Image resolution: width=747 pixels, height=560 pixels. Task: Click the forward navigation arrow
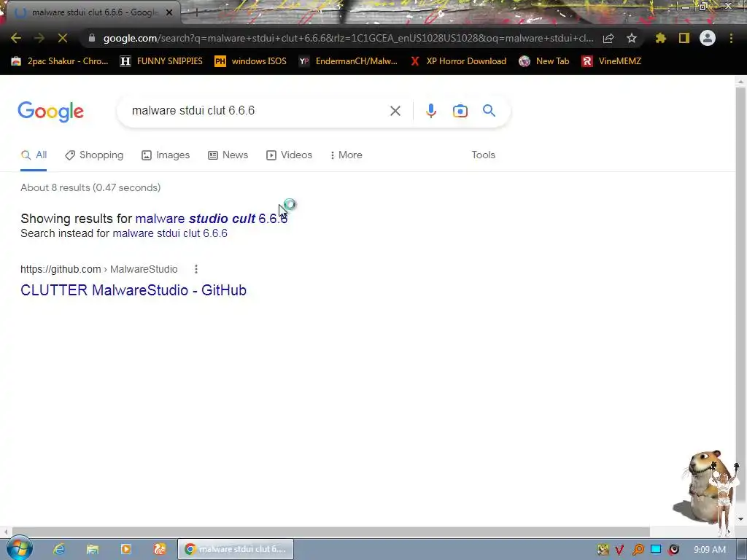coord(39,38)
